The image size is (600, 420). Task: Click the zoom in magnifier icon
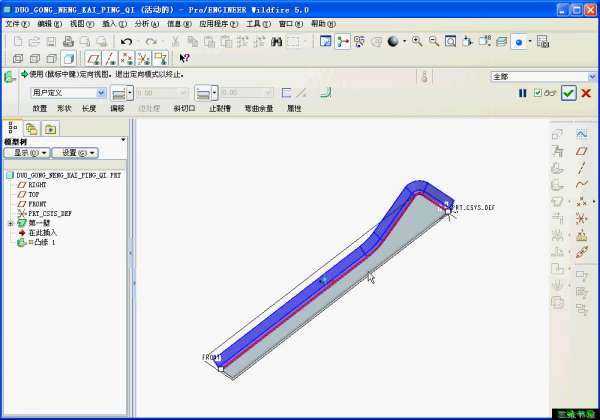pyautogui.click(x=415, y=42)
